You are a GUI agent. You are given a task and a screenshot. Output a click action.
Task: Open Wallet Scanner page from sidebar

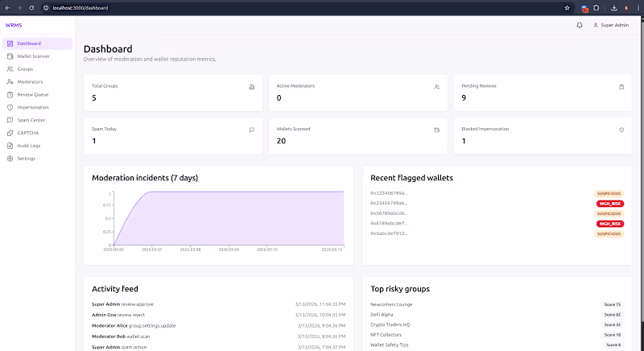33,56
